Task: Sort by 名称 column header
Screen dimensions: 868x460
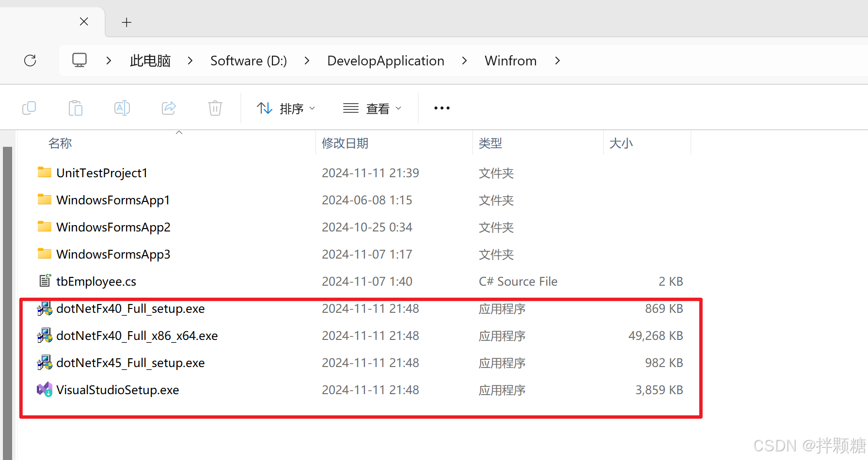Action: coord(60,143)
